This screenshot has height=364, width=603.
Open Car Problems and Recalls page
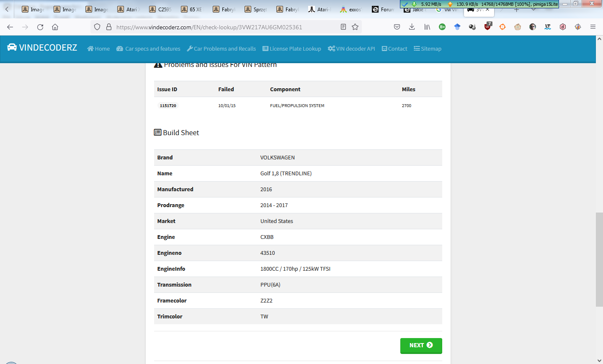tap(222, 49)
